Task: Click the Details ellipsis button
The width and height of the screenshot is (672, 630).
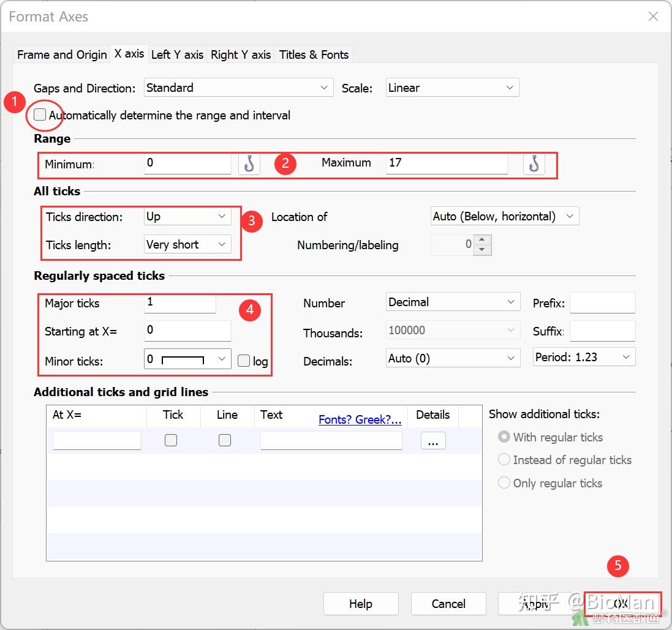Action: [433, 441]
